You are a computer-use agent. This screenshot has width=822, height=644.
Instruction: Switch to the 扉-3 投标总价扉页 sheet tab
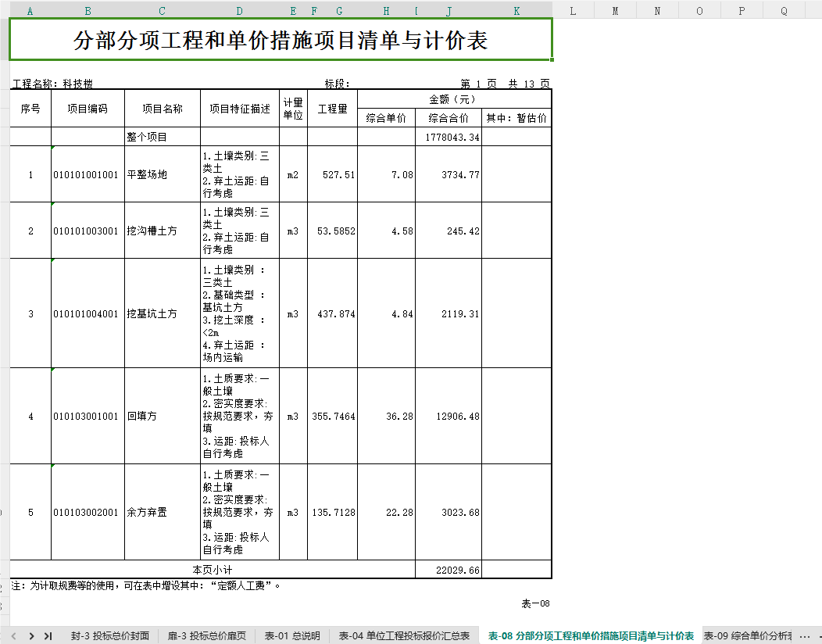(x=206, y=636)
